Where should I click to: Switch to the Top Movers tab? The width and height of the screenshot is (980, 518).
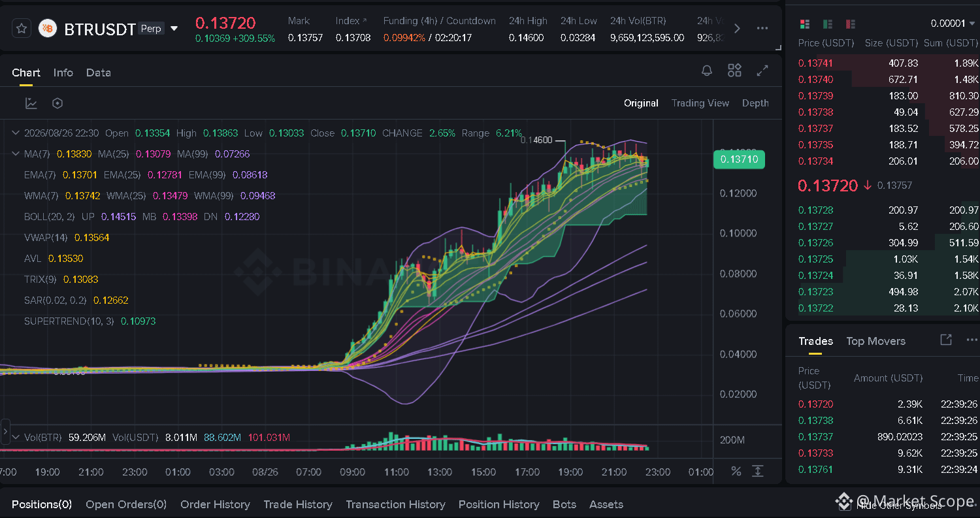click(x=875, y=341)
